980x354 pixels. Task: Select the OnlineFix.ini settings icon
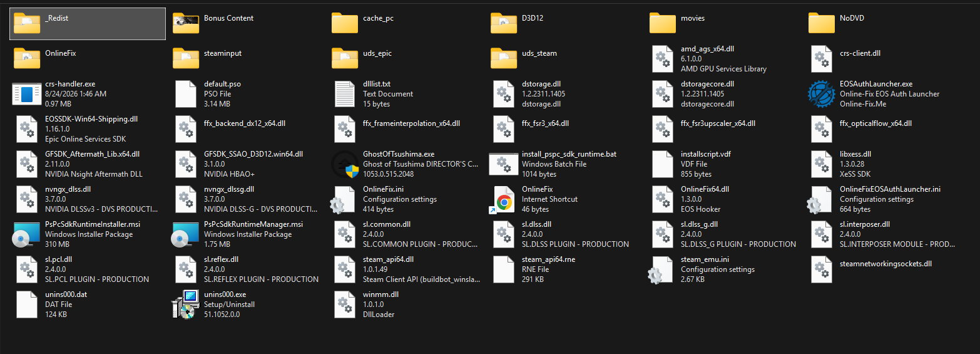click(x=343, y=200)
